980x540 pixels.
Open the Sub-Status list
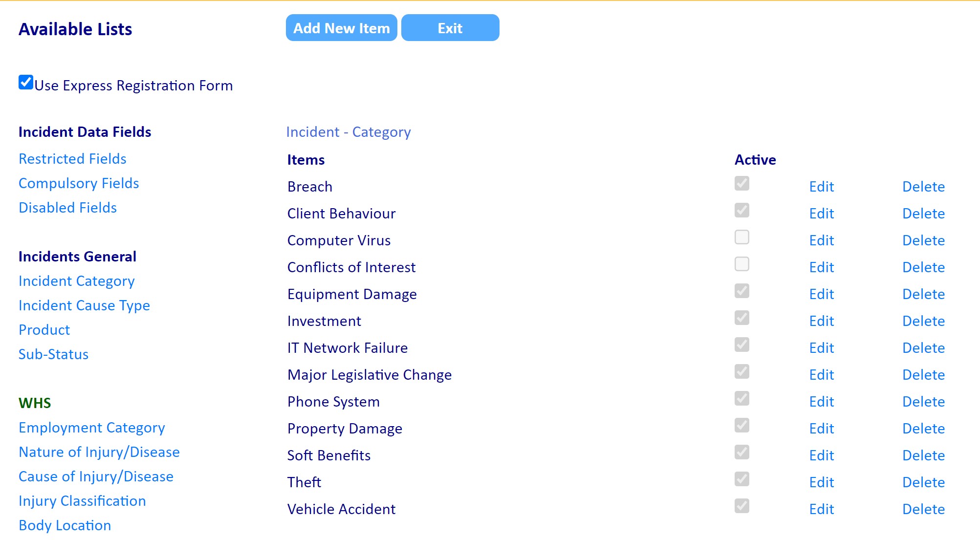pos(53,354)
